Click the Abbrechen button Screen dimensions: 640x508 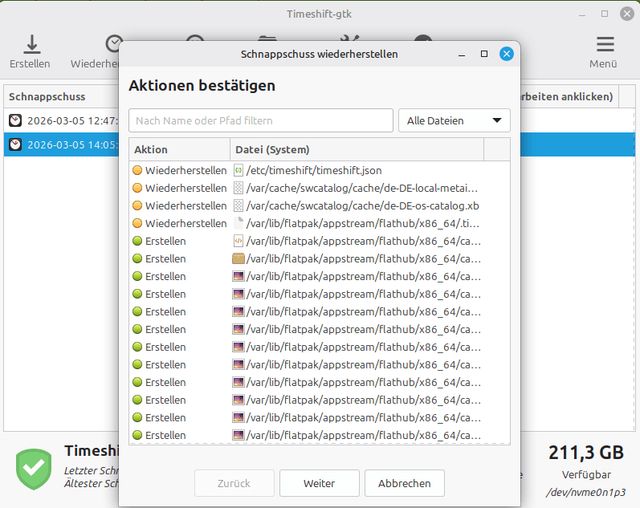click(404, 483)
